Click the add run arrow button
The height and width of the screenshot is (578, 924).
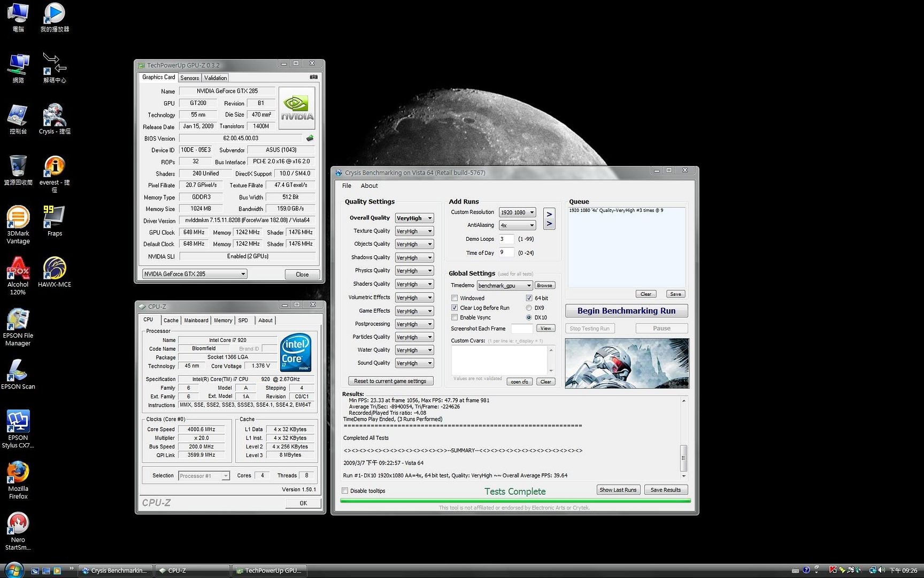point(549,219)
